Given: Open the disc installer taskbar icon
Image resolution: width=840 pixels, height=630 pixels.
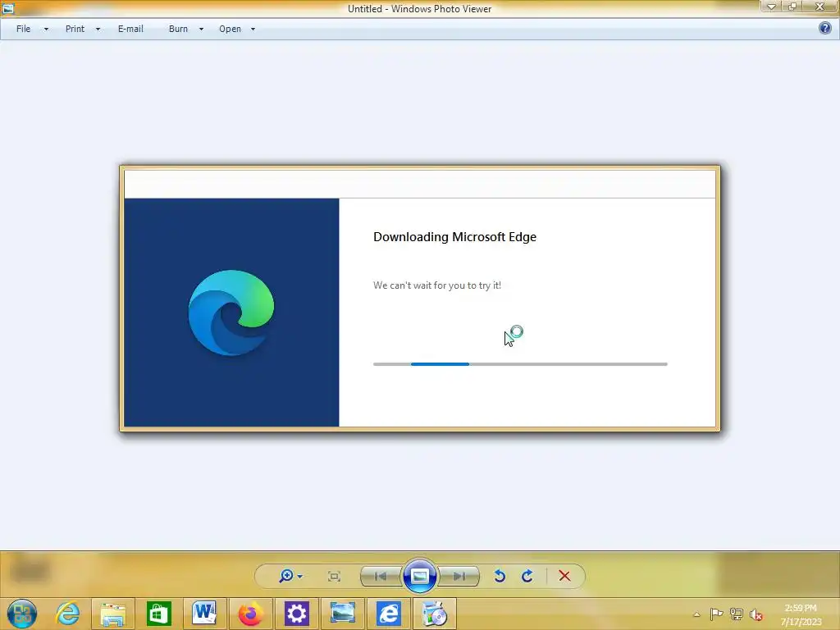Looking at the screenshot, I should [x=434, y=614].
